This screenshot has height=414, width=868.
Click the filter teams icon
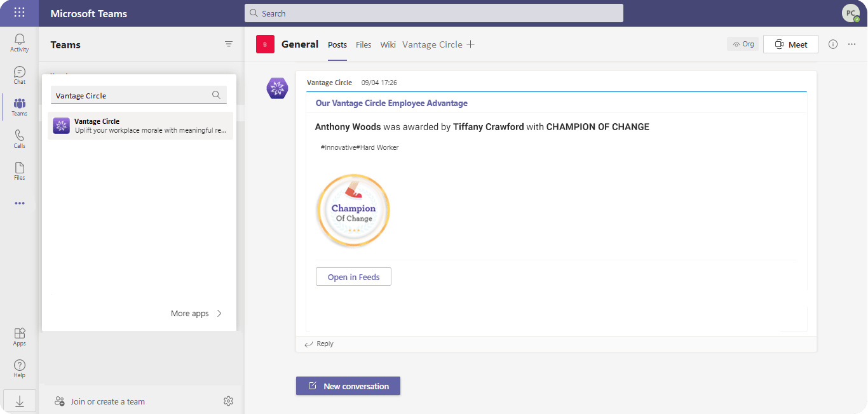coord(229,44)
